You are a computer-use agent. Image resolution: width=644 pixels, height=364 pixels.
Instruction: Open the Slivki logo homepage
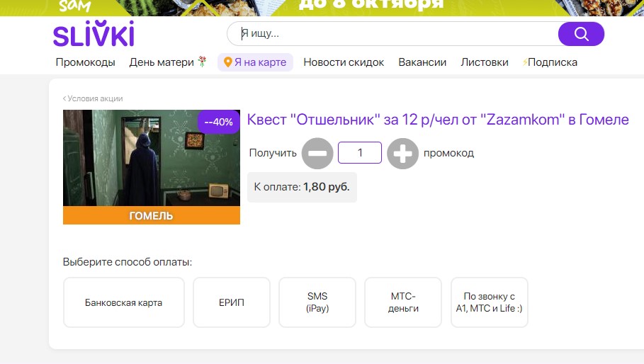tap(94, 34)
